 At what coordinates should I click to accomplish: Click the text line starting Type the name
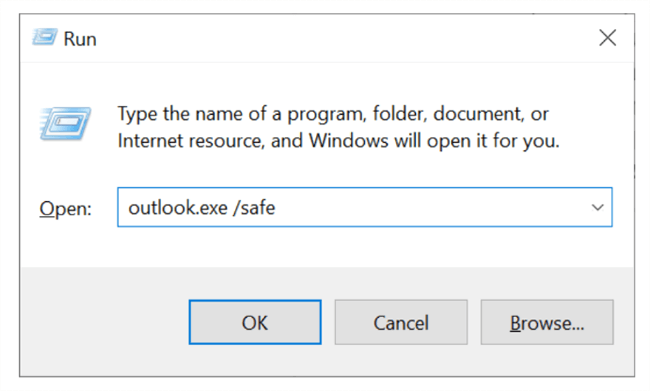click(x=333, y=114)
